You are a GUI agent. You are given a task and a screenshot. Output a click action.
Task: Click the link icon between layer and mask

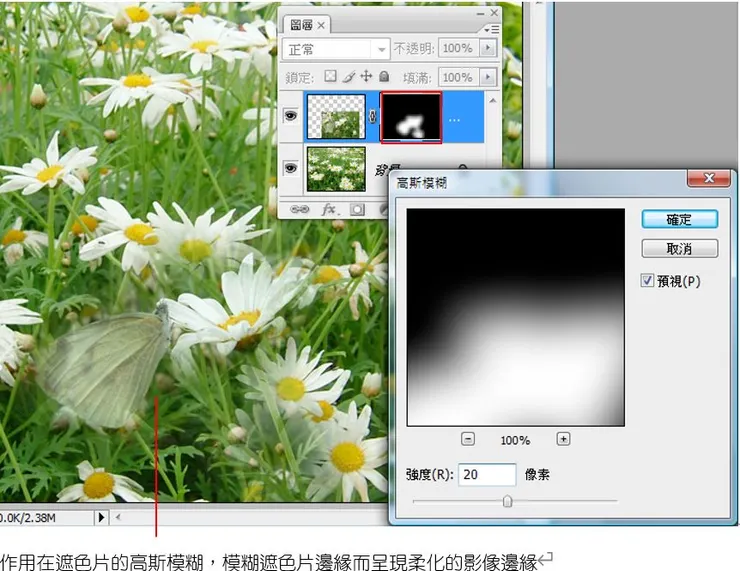(372, 117)
